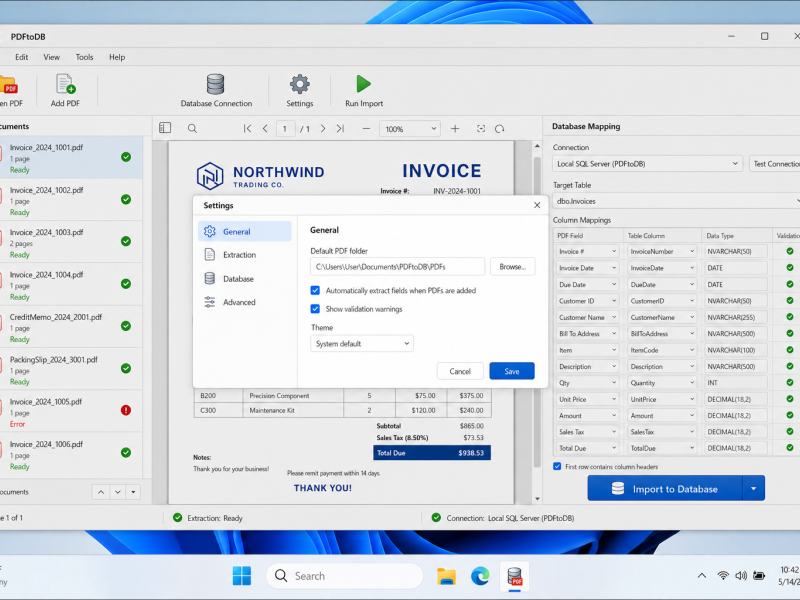Click the taskbar Search box
This screenshot has width=800, height=600.
[x=344, y=576]
